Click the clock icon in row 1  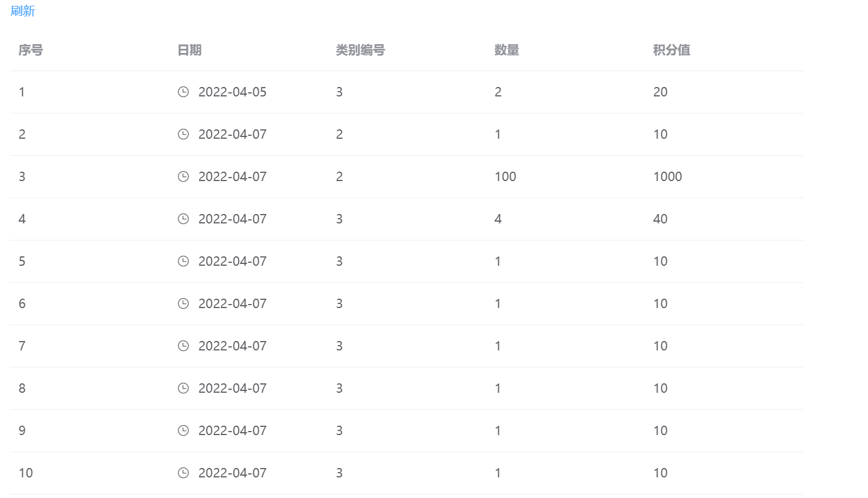[x=183, y=92]
